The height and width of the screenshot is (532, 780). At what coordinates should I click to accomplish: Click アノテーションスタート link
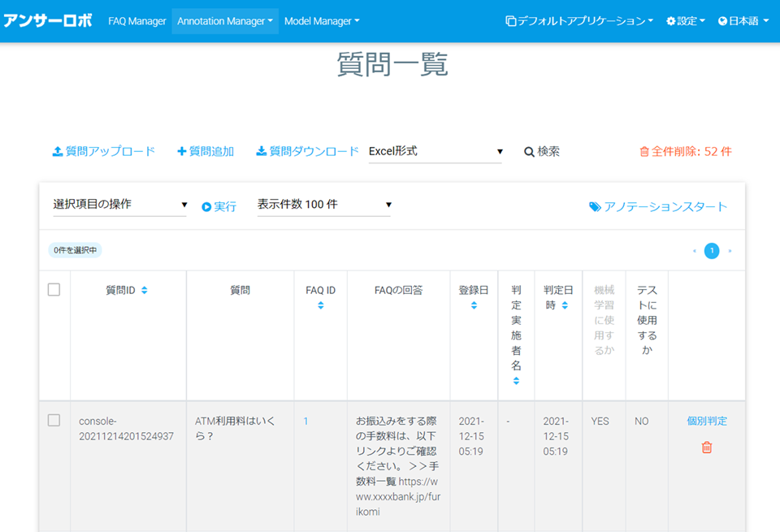point(658,207)
